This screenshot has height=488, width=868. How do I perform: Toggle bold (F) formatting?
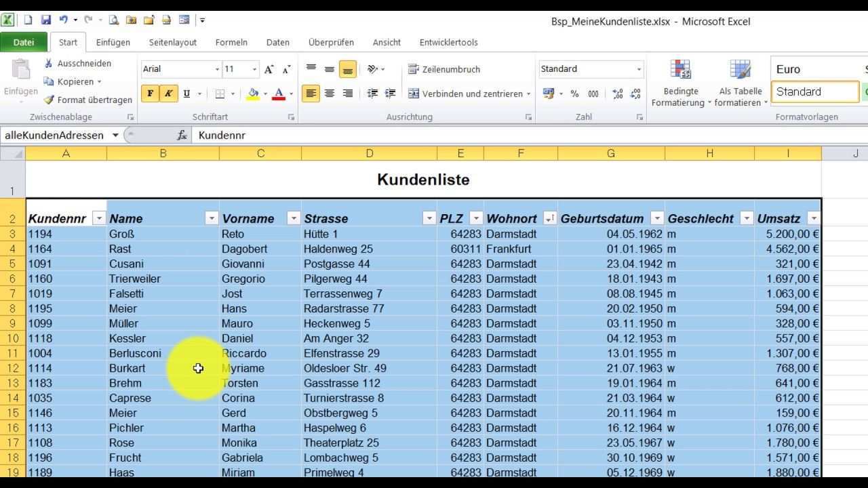tap(150, 94)
